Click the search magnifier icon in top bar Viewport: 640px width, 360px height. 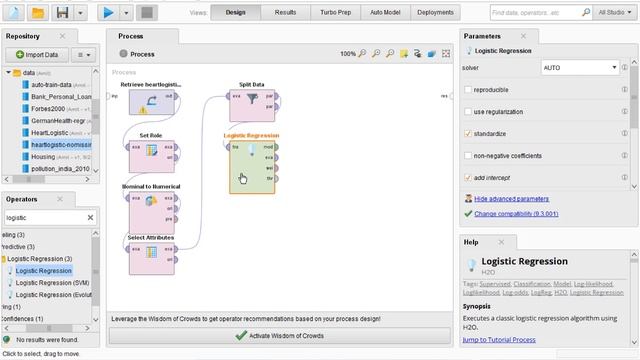click(586, 13)
